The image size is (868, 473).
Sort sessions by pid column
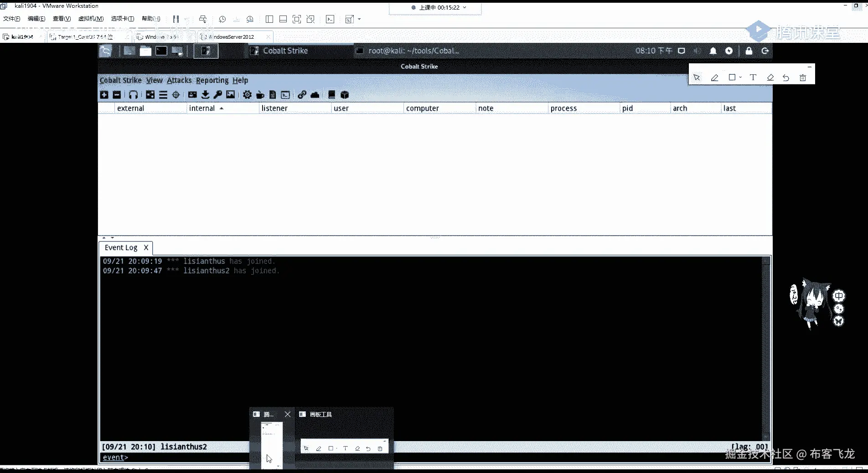click(x=645, y=108)
